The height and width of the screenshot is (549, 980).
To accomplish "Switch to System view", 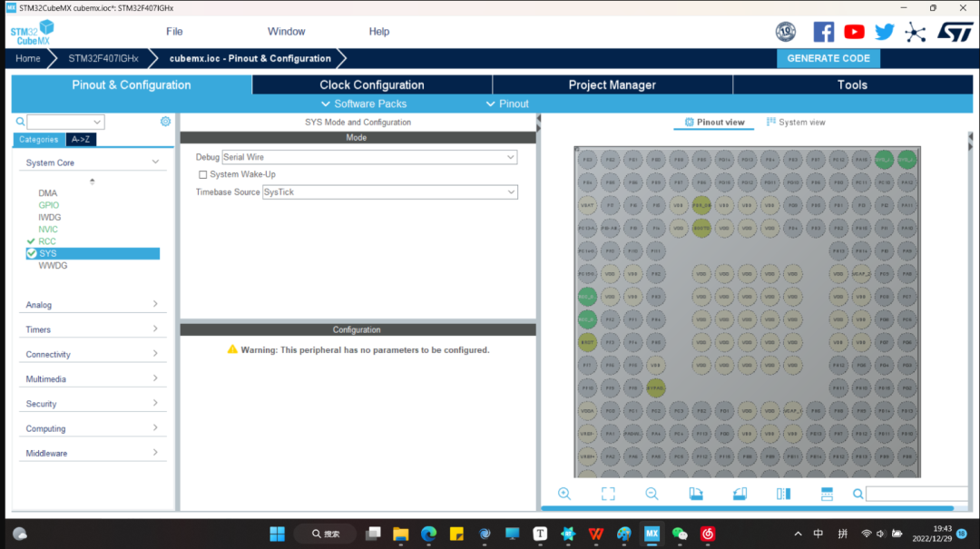I will tap(796, 123).
